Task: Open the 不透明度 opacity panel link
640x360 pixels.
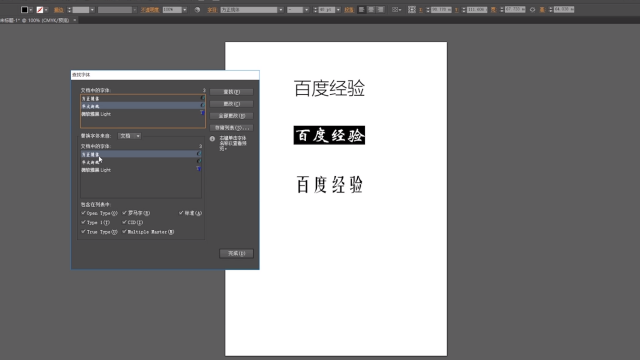Action: pyautogui.click(x=150, y=10)
